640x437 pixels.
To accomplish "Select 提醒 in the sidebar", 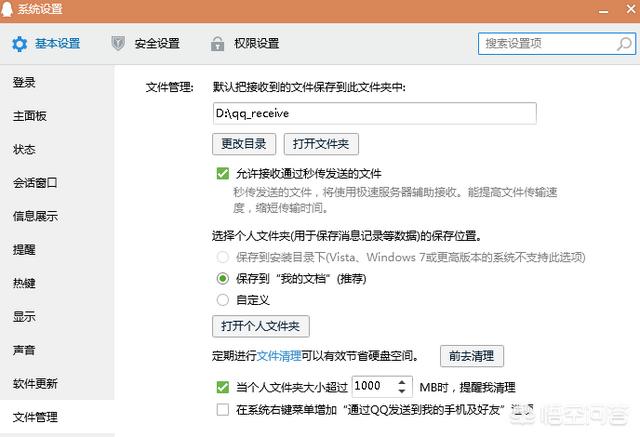I will coord(57,250).
